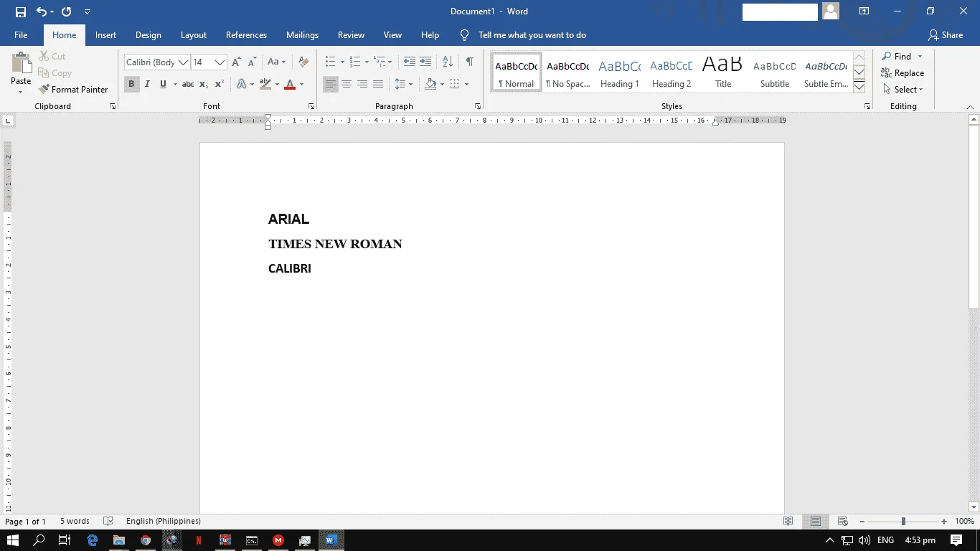Click the Save icon in quick access toolbar
Viewport: 980px width, 551px height.
tap(20, 11)
